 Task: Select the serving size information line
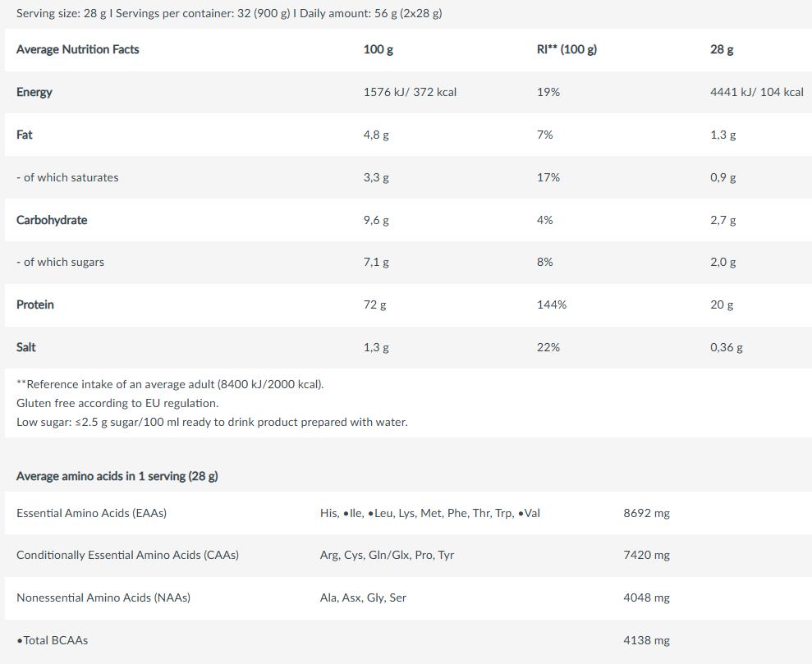click(x=229, y=13)
